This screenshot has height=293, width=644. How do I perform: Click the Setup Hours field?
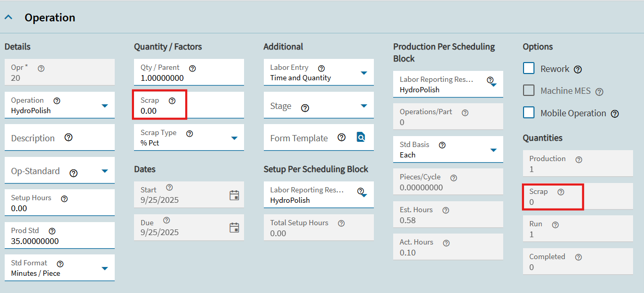(59, 208)
